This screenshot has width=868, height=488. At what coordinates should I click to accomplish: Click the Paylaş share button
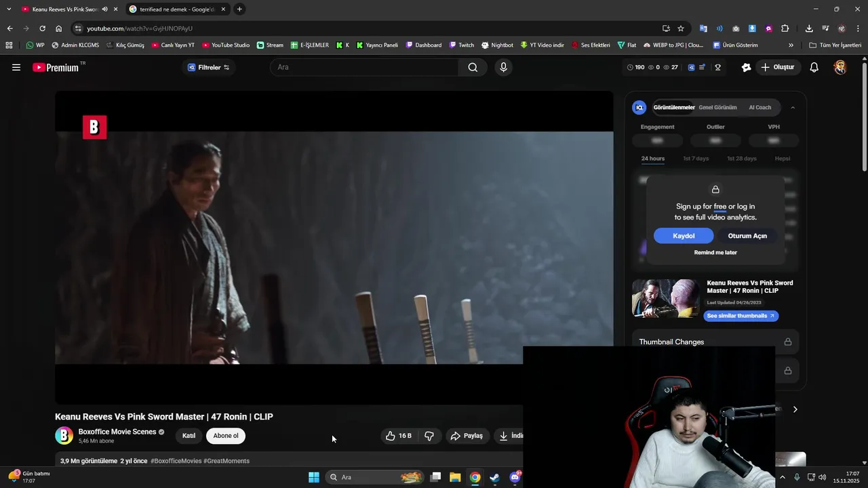(x=467, y=436)
